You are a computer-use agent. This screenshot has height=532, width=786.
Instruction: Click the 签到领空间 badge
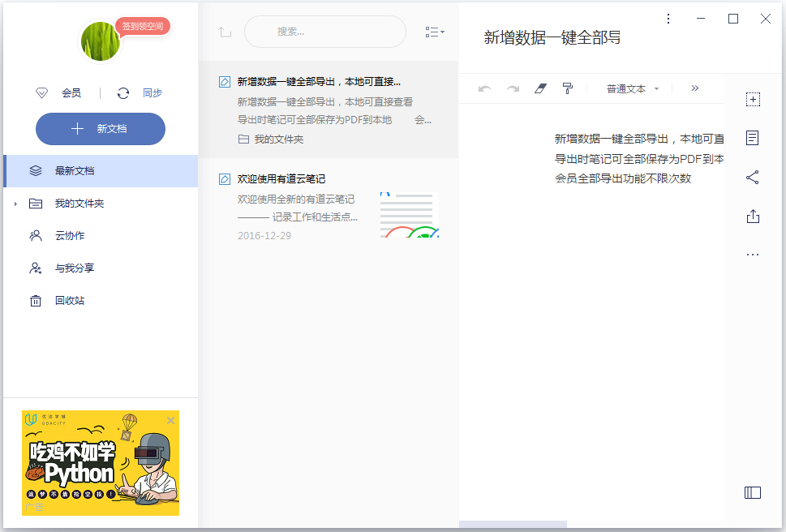coord(143,26)
